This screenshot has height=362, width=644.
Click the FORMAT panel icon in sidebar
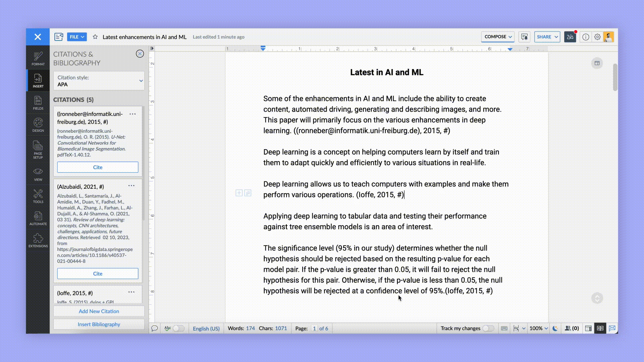click(38, 59)
